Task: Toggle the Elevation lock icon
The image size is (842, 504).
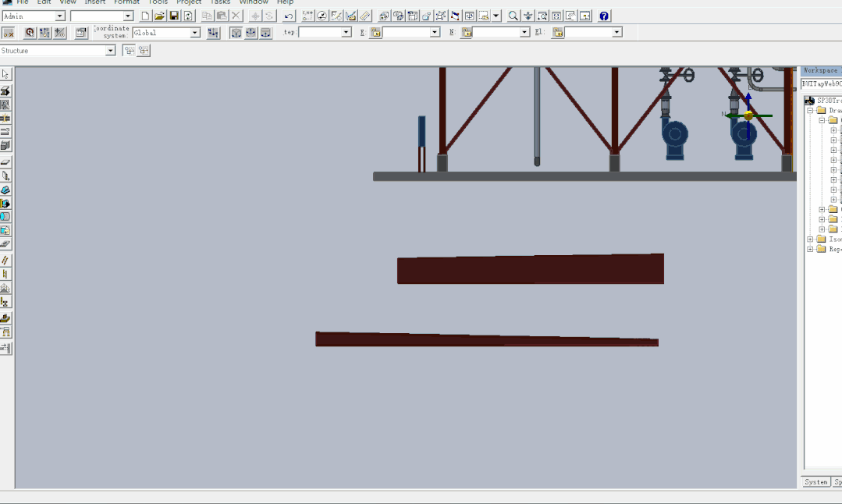Action: [x=557, y=33]
